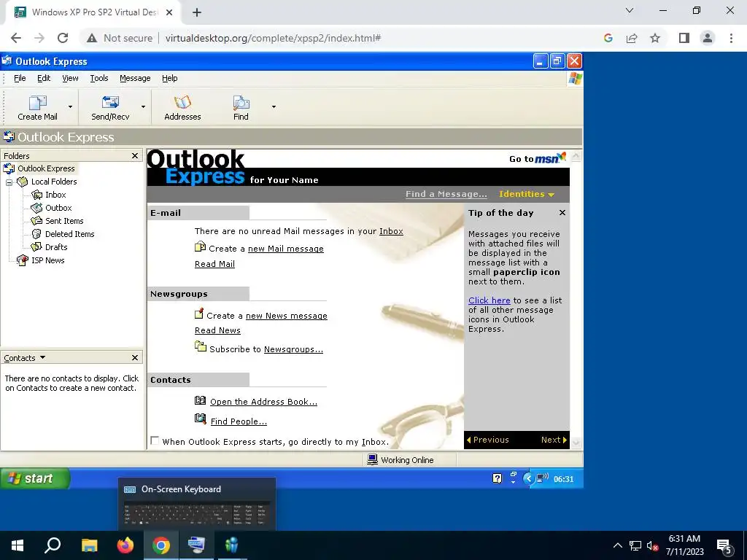Click the XP start button
The image size is (747, 560).
(35, 478)
